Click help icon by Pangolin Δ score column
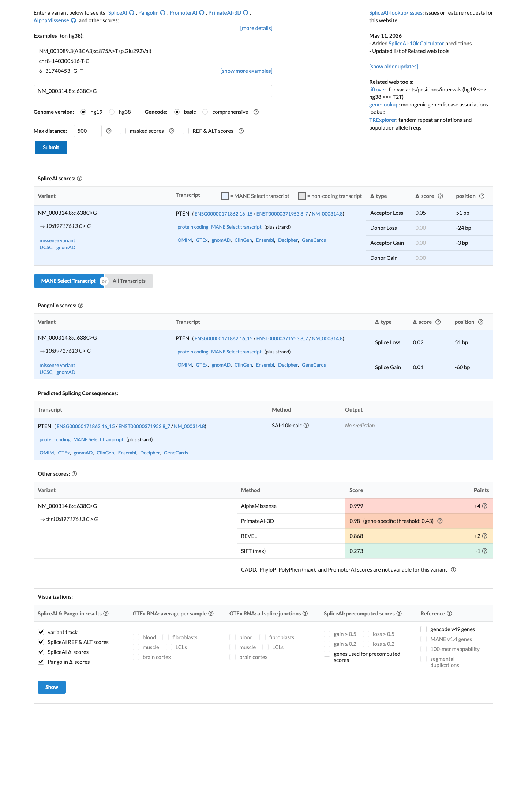 (x=438, y=322)
